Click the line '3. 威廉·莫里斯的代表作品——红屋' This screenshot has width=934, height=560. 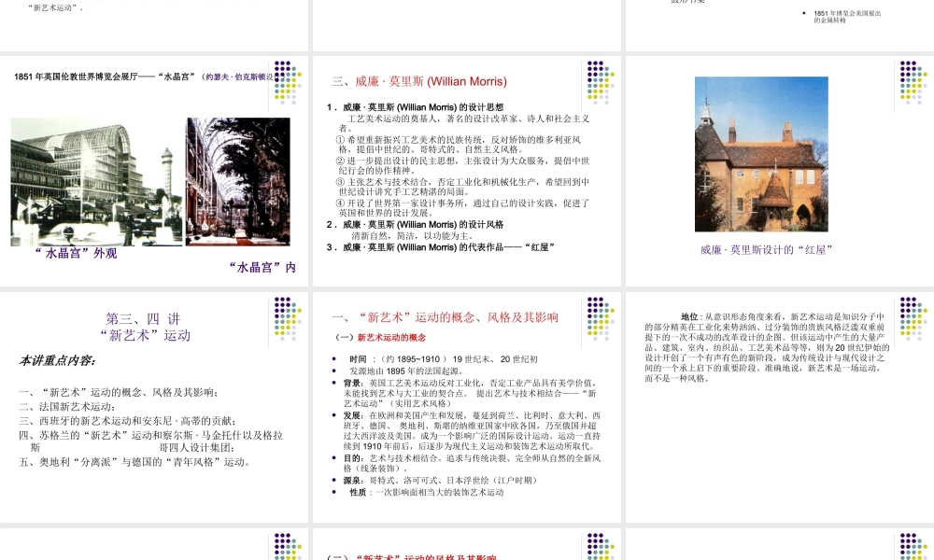click(440, 247)
